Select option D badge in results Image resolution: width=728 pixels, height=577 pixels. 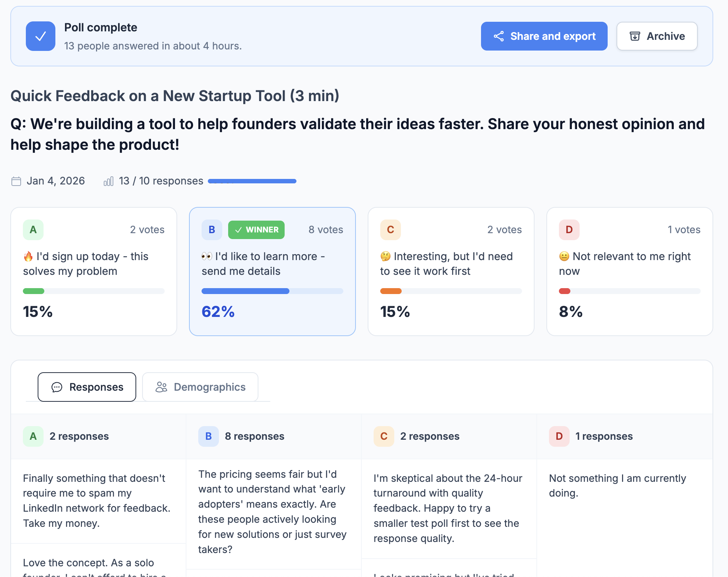pos(569,229)
